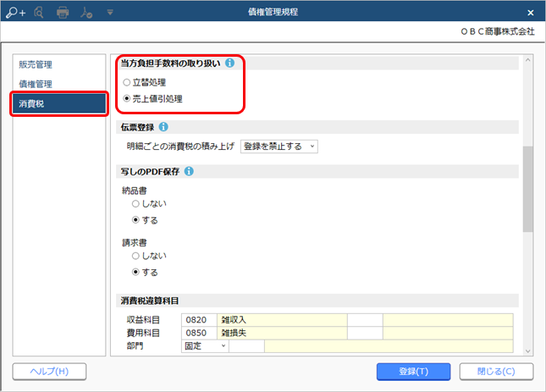Show info icon next to 写しのPDF保存
The width and height of the screenshot is (546, 392).
pyautogui.click(x=189, y=171)
